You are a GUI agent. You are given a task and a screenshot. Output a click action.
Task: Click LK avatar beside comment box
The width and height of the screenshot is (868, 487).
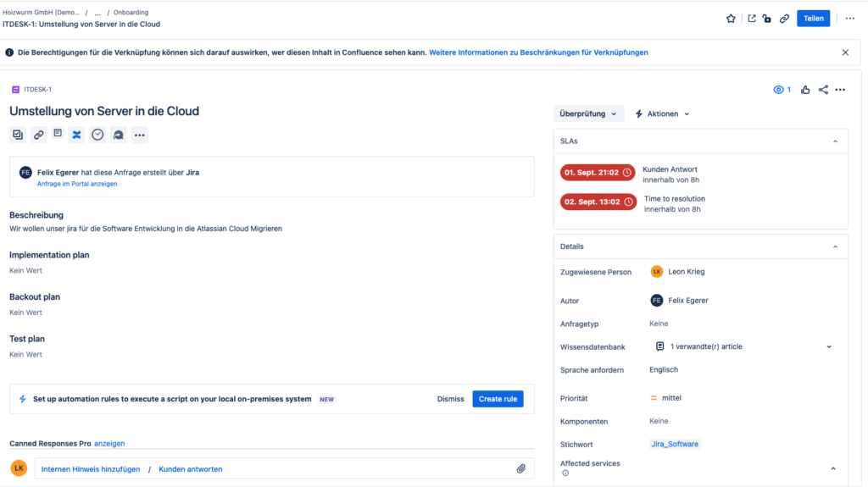tap(19, 468)
